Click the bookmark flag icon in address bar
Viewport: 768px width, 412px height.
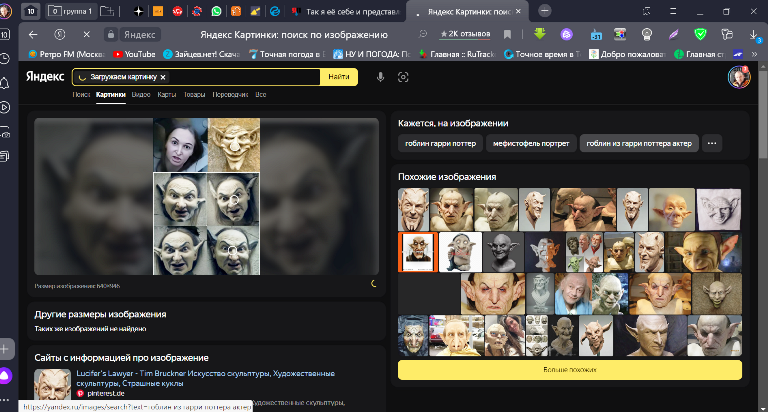pyautogui.click(x=507, y=34)
